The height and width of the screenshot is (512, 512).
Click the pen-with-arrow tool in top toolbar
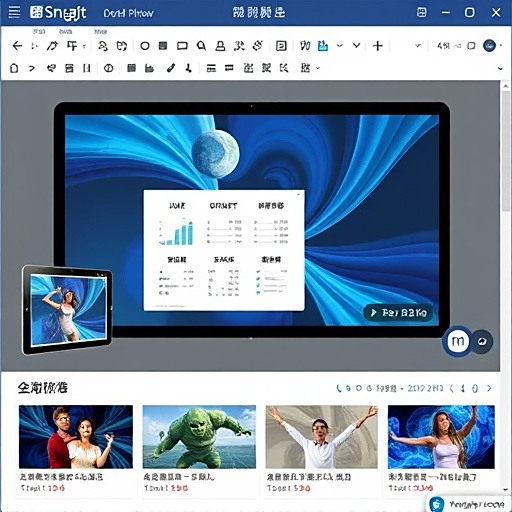click(52, 46)
